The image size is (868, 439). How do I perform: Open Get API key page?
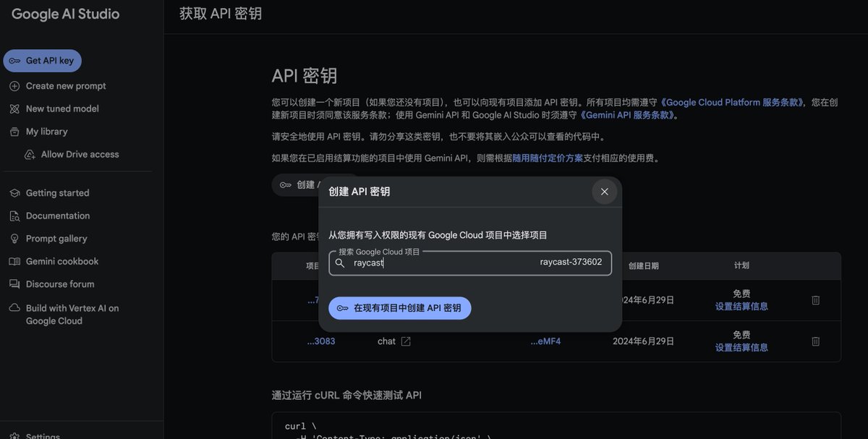pos(42,61)
